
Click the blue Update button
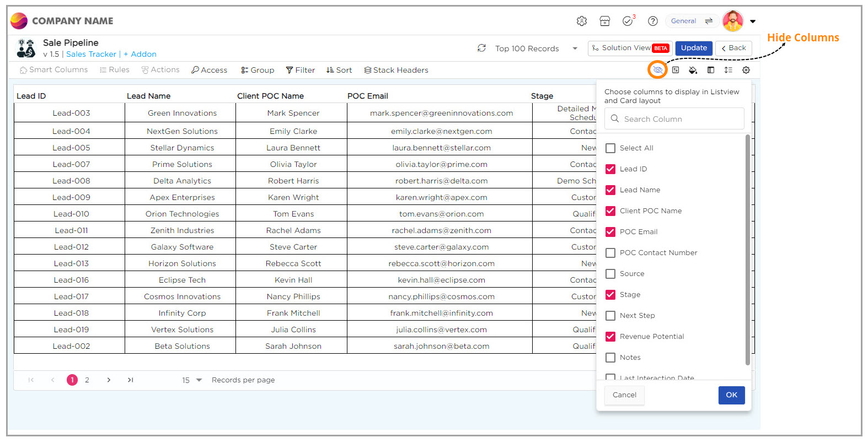pyautogui.click(x=694, y=48)
